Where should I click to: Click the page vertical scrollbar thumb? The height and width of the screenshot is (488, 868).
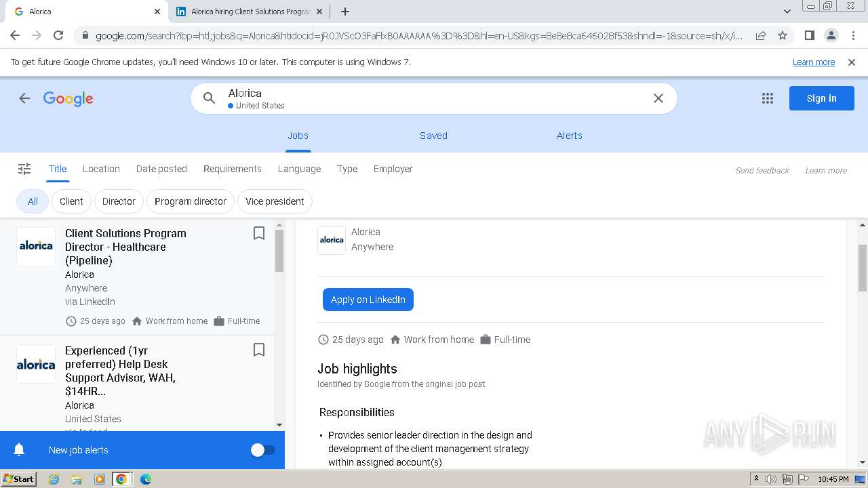[863, 268]
